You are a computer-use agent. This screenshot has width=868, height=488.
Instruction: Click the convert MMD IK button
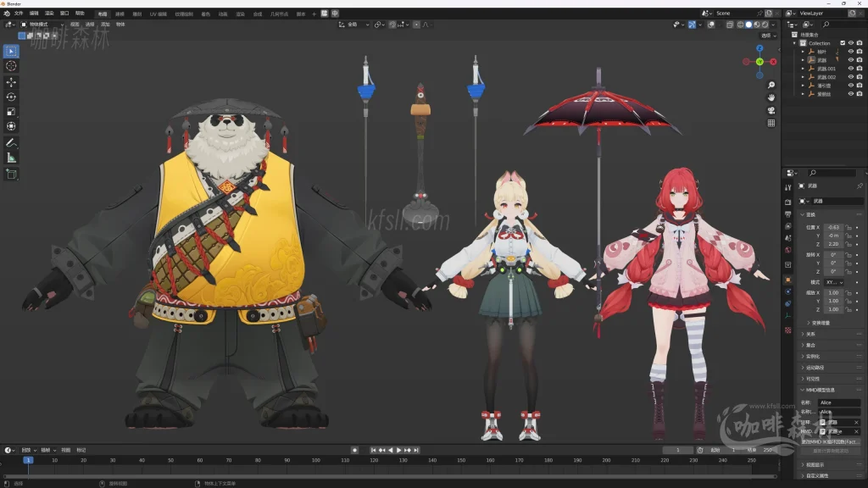[831, 441]
